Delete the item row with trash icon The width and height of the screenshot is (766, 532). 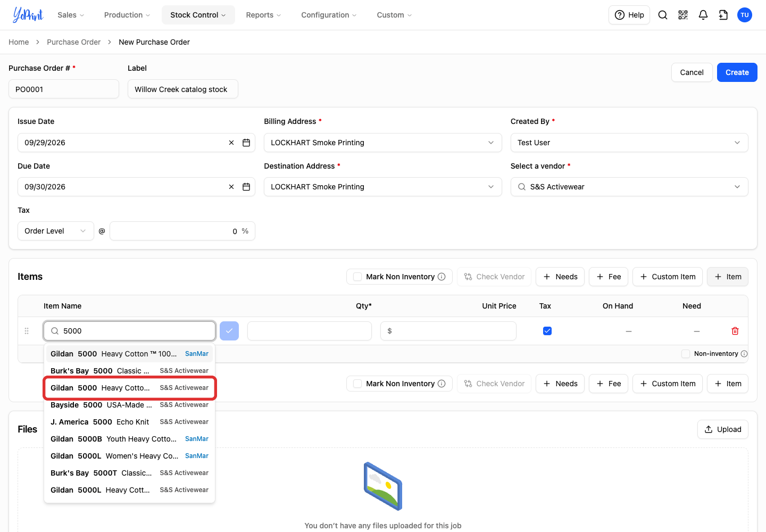(735, 331)
